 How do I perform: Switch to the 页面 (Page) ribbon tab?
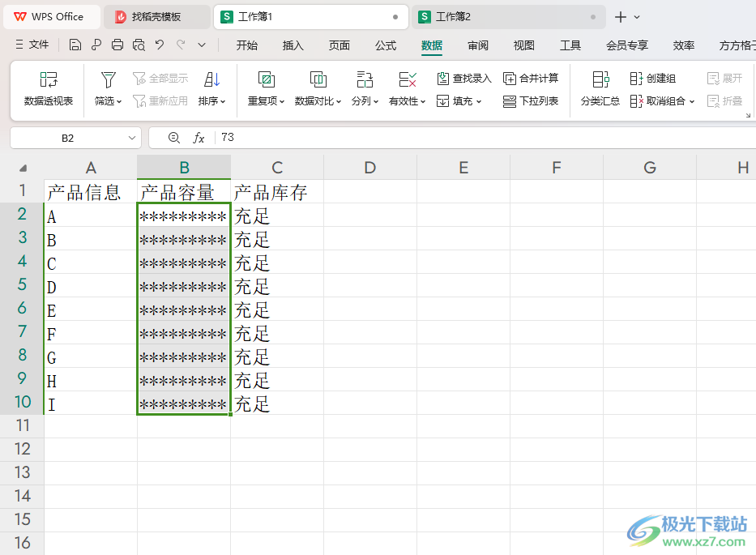click(x=340, y=45)
